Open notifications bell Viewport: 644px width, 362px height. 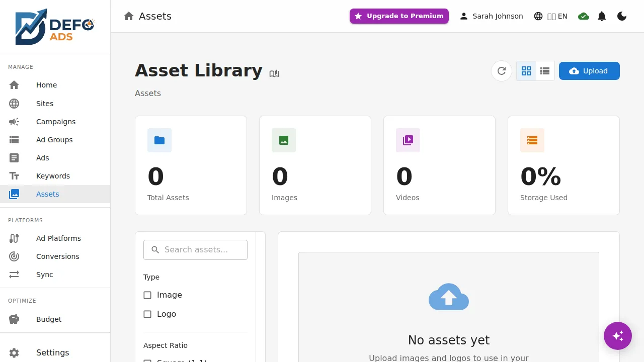pos(602,16)
